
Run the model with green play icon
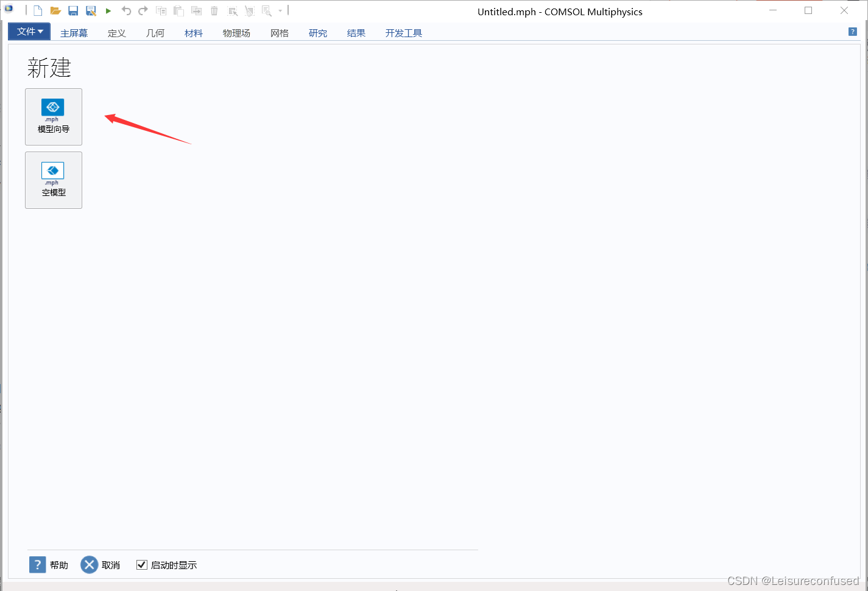point(108,11)
